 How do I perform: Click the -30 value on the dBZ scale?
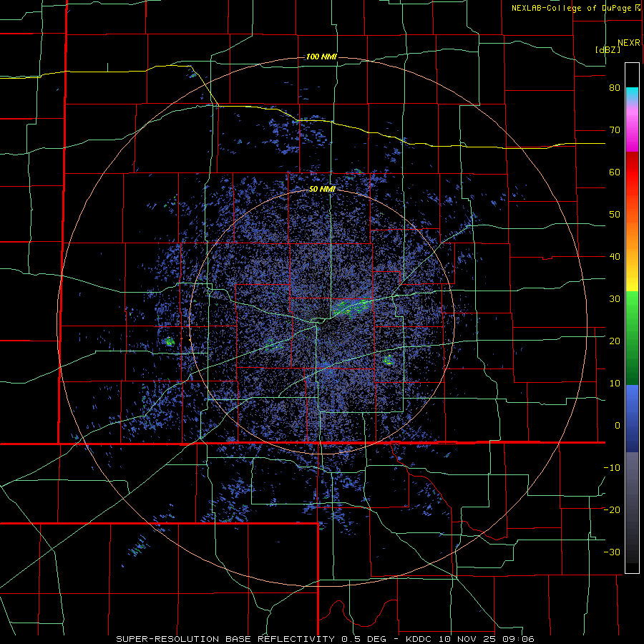coord(612,552)
